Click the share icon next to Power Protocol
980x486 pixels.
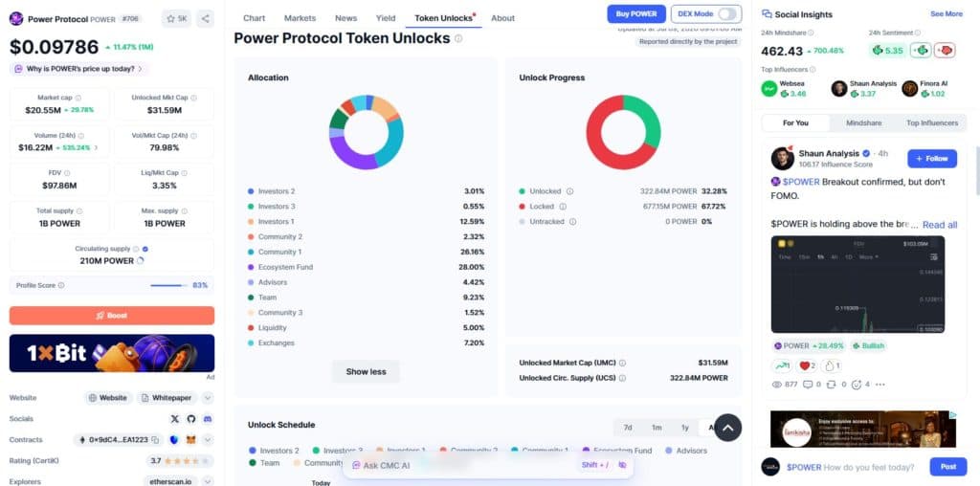coord(205,19)
